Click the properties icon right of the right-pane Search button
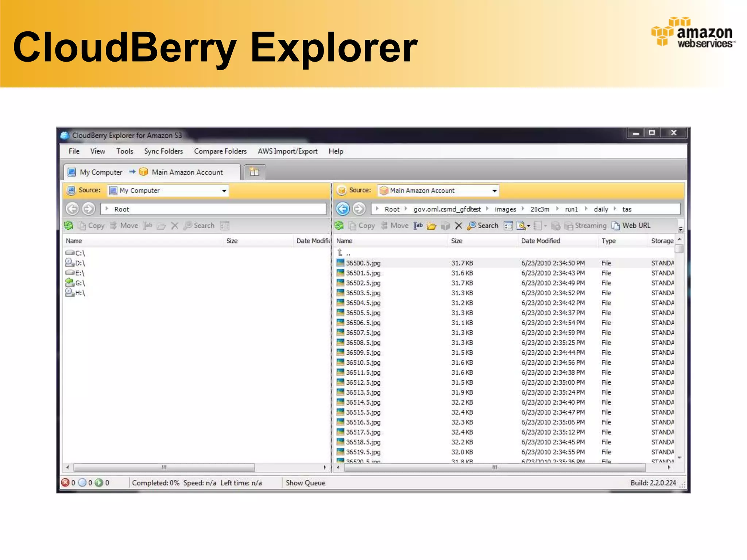 pos(508,226)
